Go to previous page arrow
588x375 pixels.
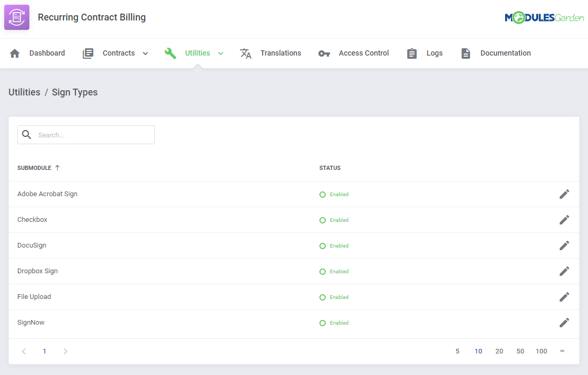click(24, 351)
